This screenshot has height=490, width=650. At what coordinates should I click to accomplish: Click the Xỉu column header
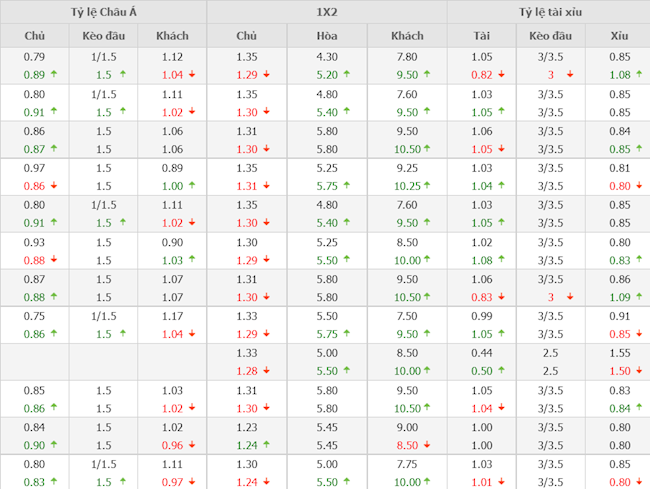point(620,36)
